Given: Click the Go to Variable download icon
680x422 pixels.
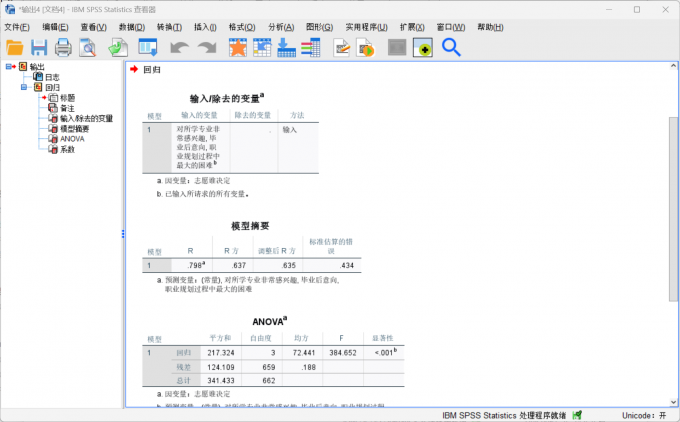Looking at the screenshot, I should 286,48.
